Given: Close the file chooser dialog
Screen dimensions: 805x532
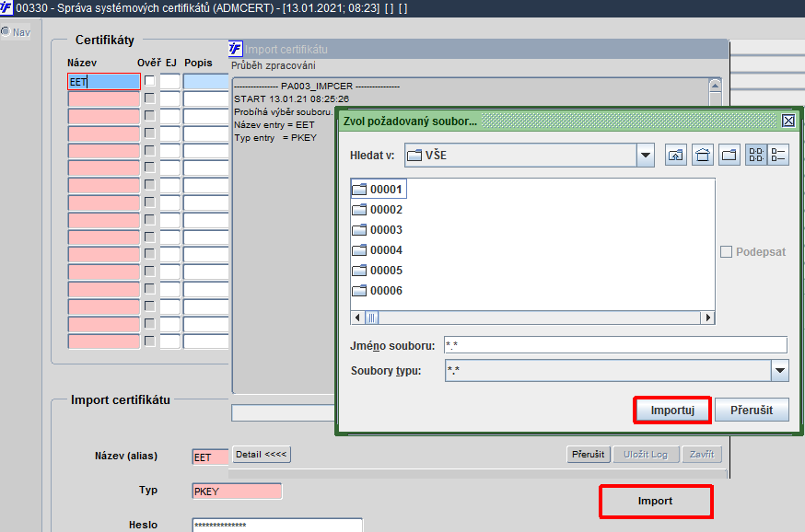Looking at the screenshot, I should click(788, 121).
